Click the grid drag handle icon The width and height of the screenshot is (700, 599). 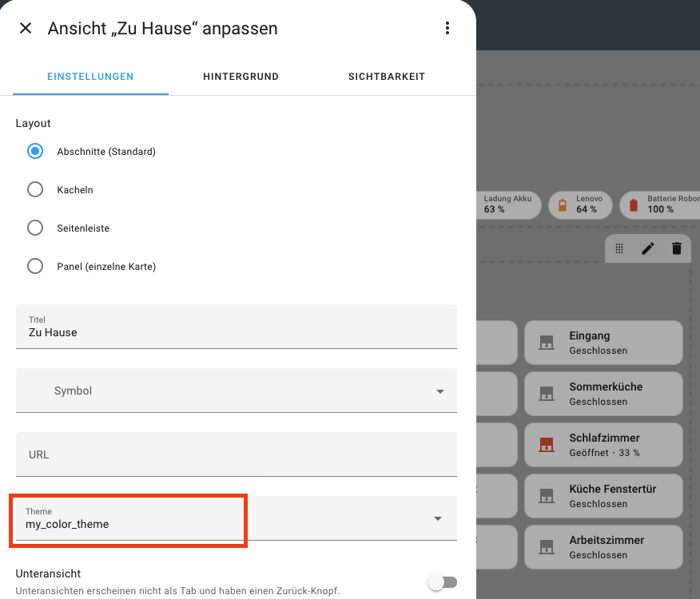[x=619, y=248]
